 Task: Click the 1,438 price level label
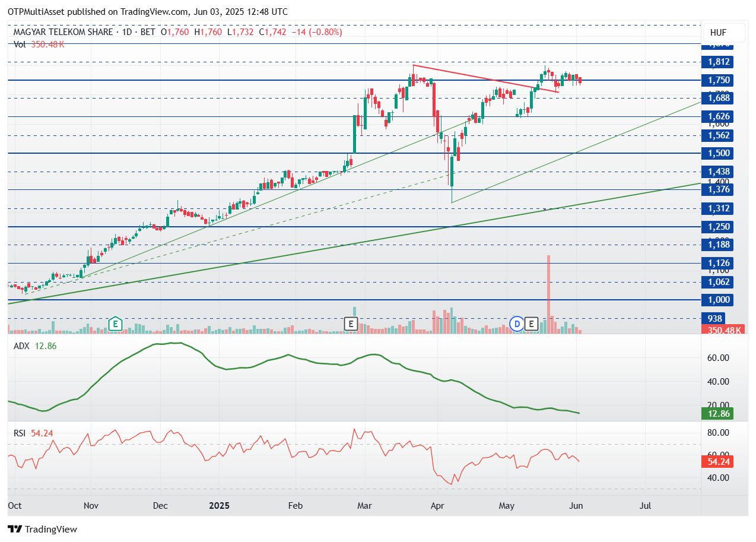(x=717, y=172)
